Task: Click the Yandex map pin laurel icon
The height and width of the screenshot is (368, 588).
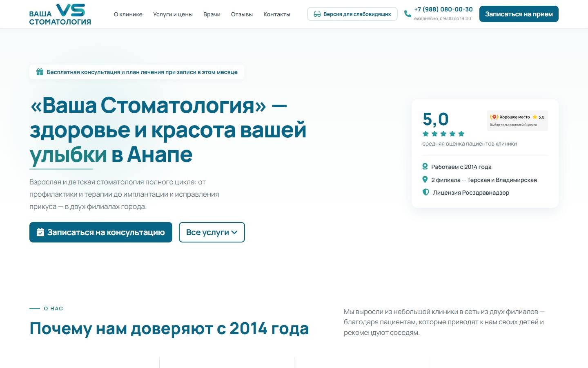Action: (494, 117)
